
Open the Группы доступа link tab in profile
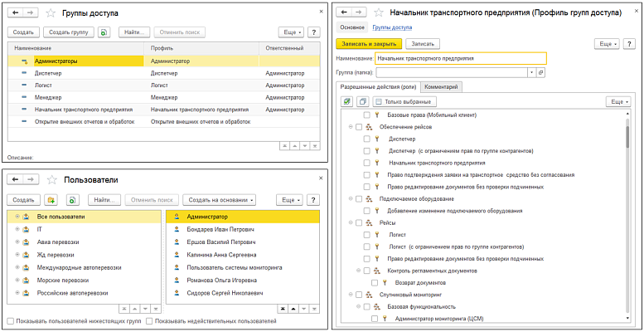pyautogui.click(x=390, y=27)
